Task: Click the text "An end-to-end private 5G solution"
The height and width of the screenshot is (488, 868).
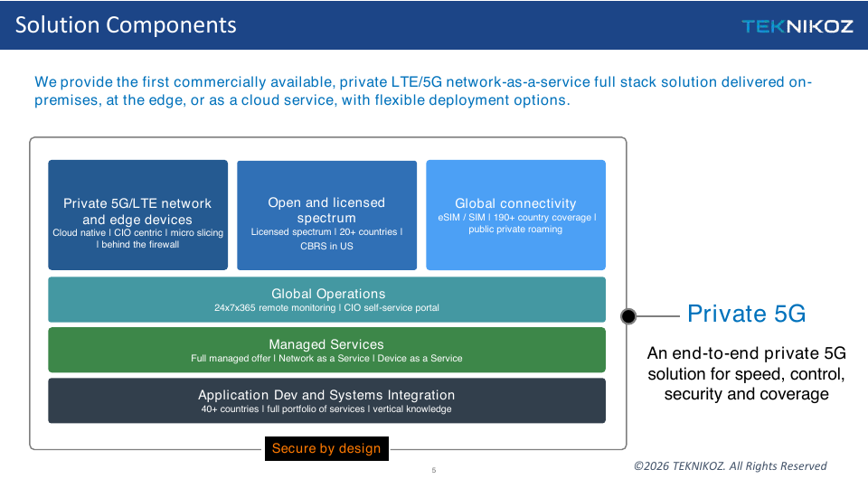Action: tap(746, 363)
